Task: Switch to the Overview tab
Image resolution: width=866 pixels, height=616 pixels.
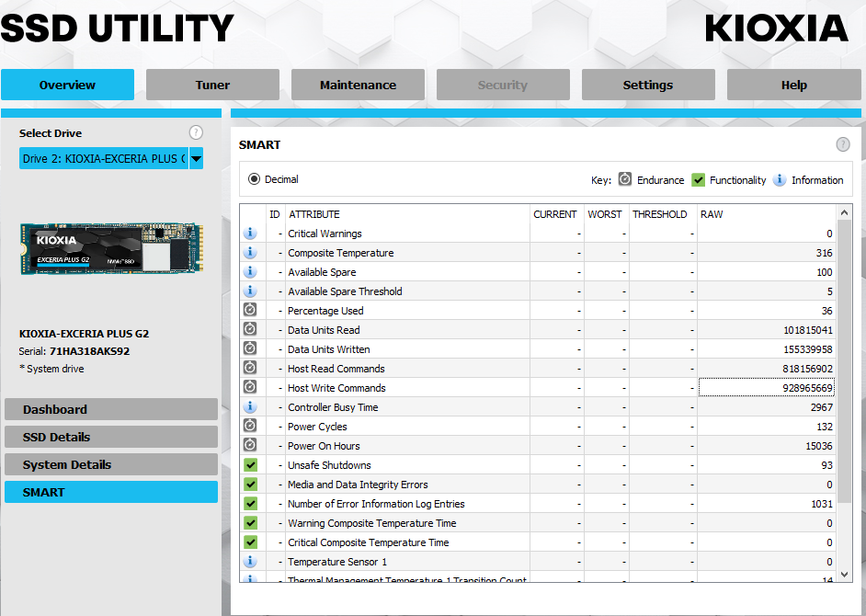Action: coord(67,85)
